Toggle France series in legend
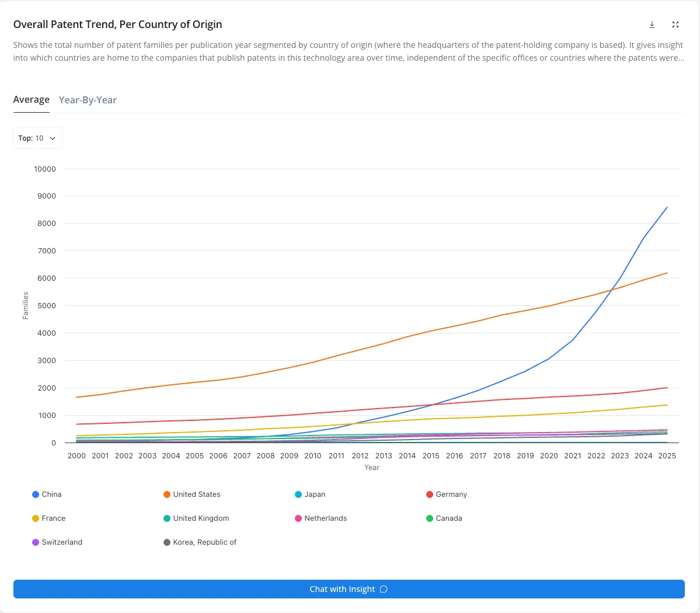Screen dimensions: 700x613 tap(49, 518)
